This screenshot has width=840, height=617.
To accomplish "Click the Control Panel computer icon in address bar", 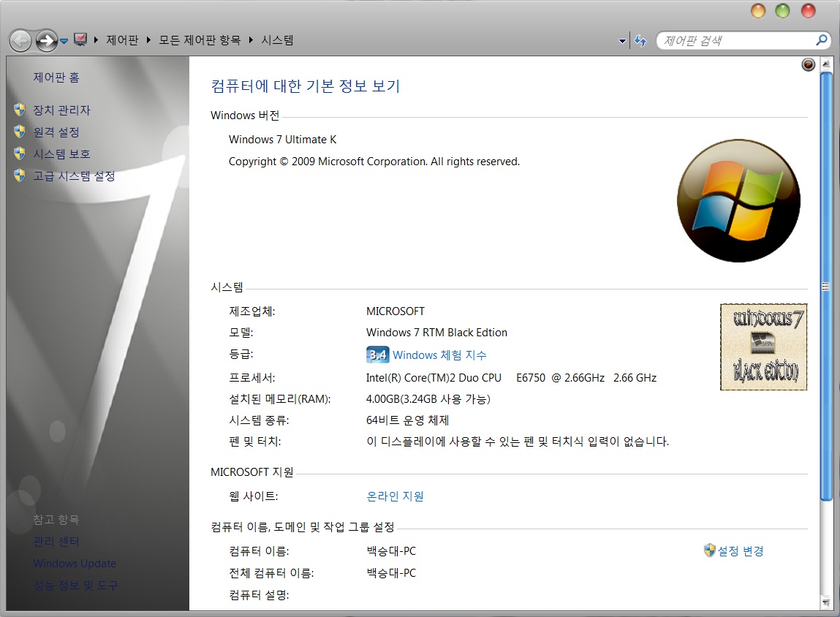I will 80,39.
